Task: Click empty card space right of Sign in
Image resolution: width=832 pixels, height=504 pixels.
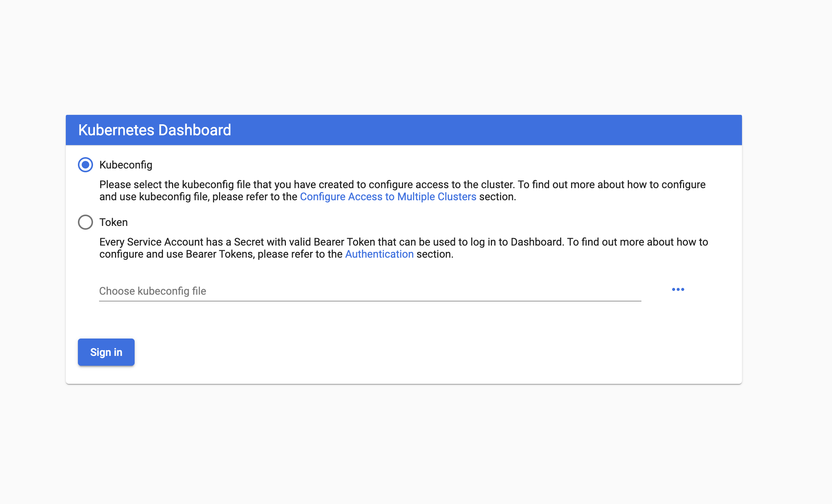Action: tap(416, 352)
